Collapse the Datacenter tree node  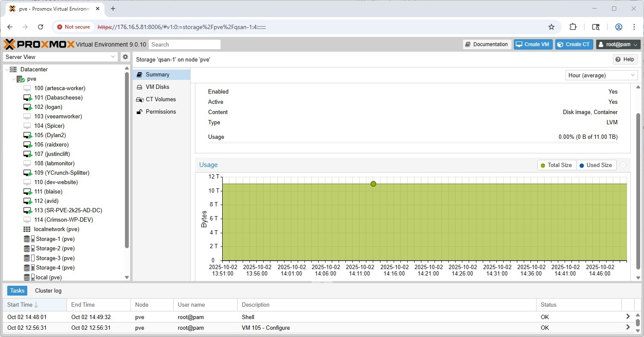7,70
